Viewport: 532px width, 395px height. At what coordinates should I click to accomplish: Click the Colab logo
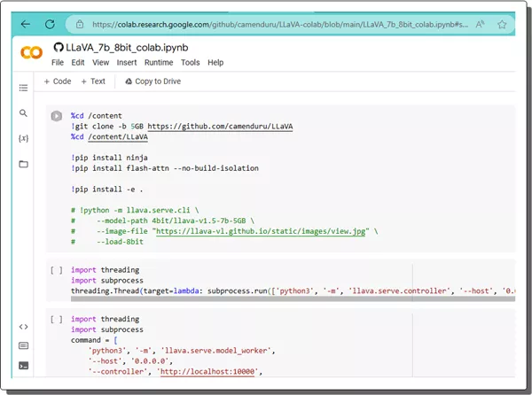tap(31, 53)
